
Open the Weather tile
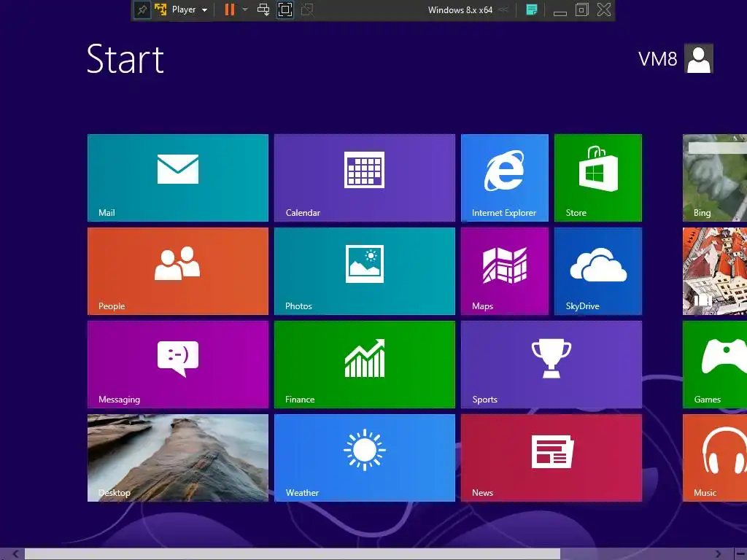[365, 458]
